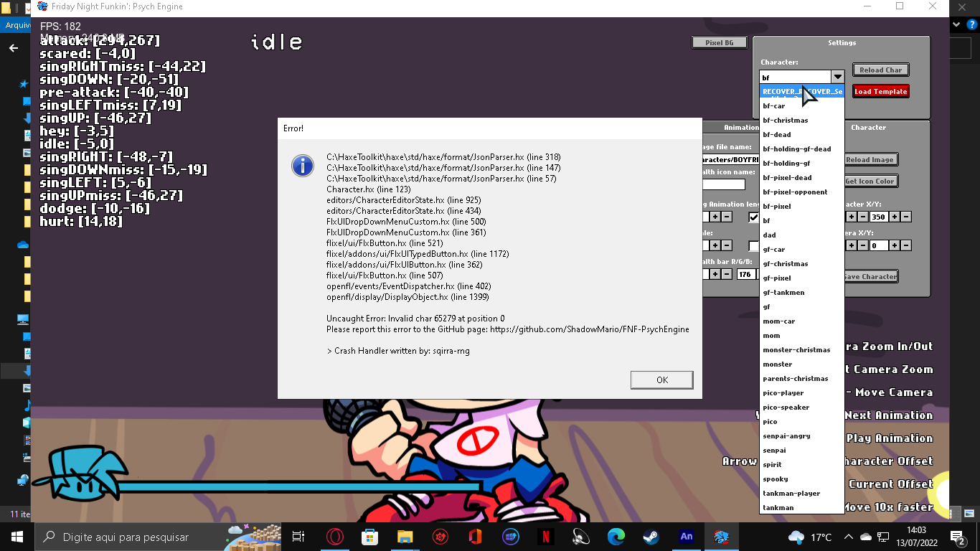Viewport: 980px width, 551px height.
Task: Dismiss the error dialog with OK
Action: (x=661, y=380)
